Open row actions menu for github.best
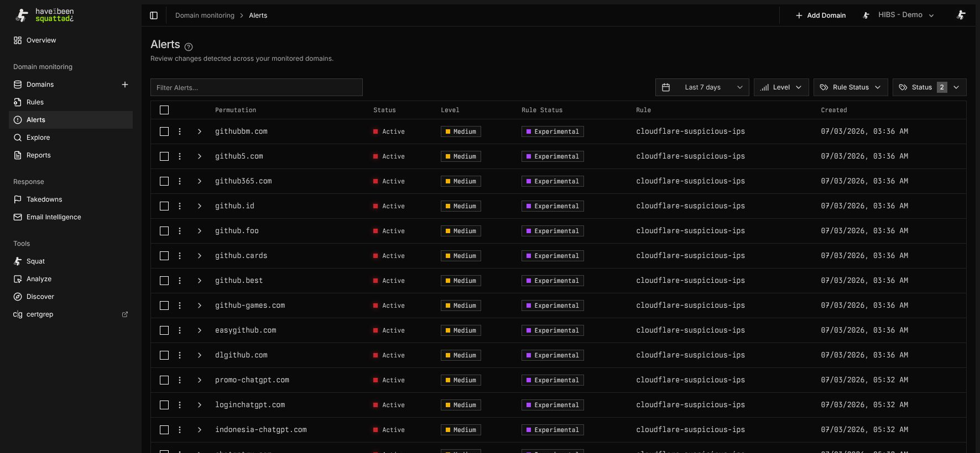The width and height of the screenshot is (980, 453). coord(180,281)
